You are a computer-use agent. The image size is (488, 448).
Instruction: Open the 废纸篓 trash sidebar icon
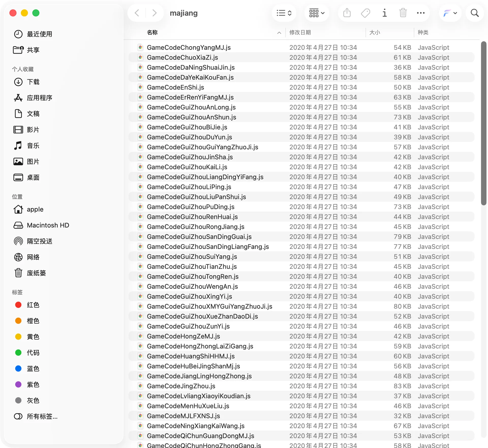18,273
